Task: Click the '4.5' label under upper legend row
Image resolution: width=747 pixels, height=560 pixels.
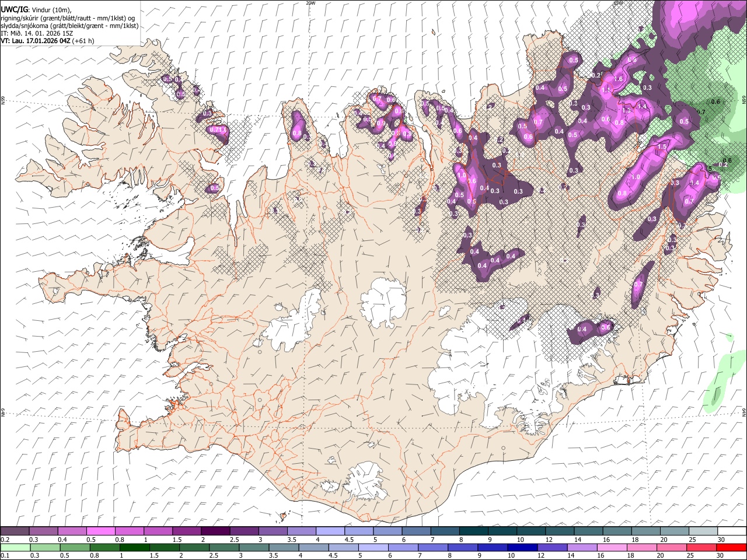Action: coord(348,540)
